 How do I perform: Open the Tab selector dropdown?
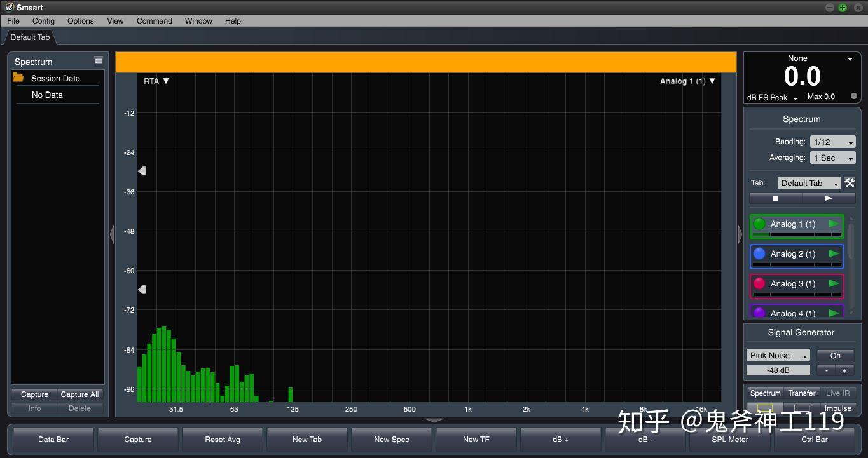(809, 183)
